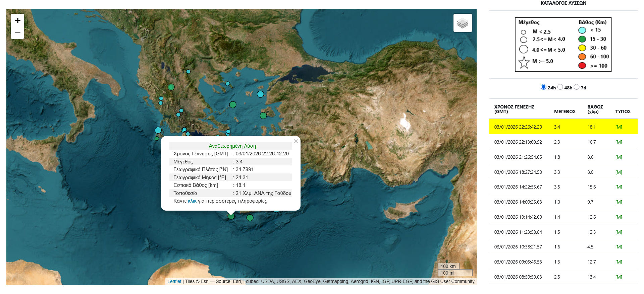Open the [M] link for 14:22:55.67 event
The height and width of the screenshot is (294, 644).
tap(619, 187)
